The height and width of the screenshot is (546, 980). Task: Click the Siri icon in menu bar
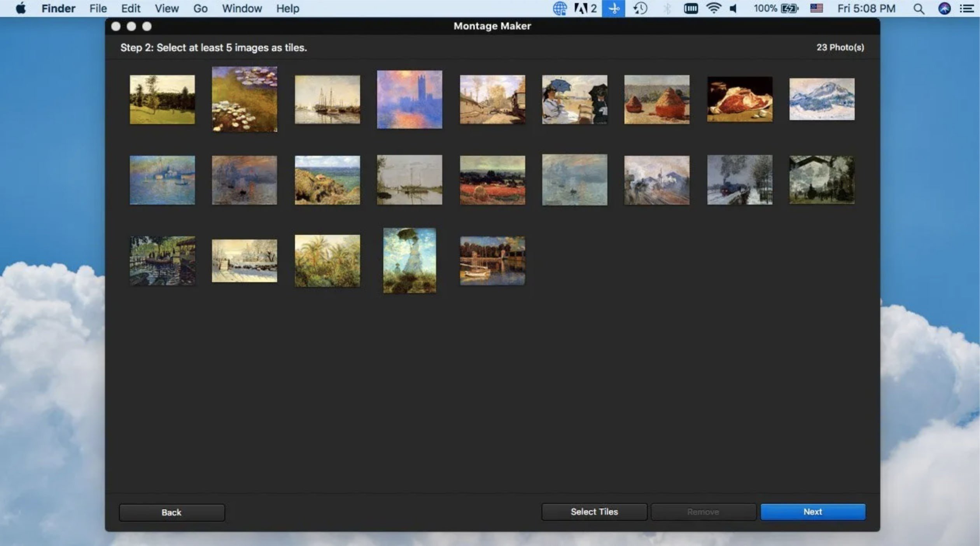(x=944, y=9)
